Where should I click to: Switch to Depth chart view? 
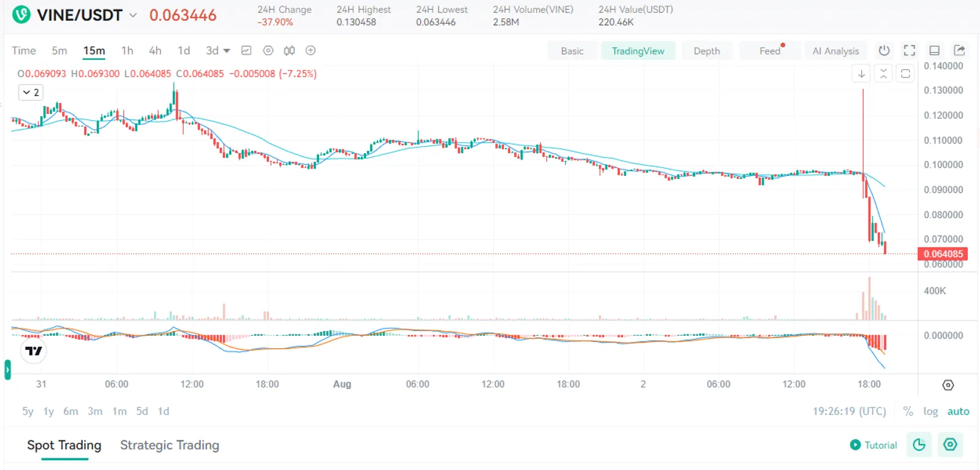[x=707, y=51]
